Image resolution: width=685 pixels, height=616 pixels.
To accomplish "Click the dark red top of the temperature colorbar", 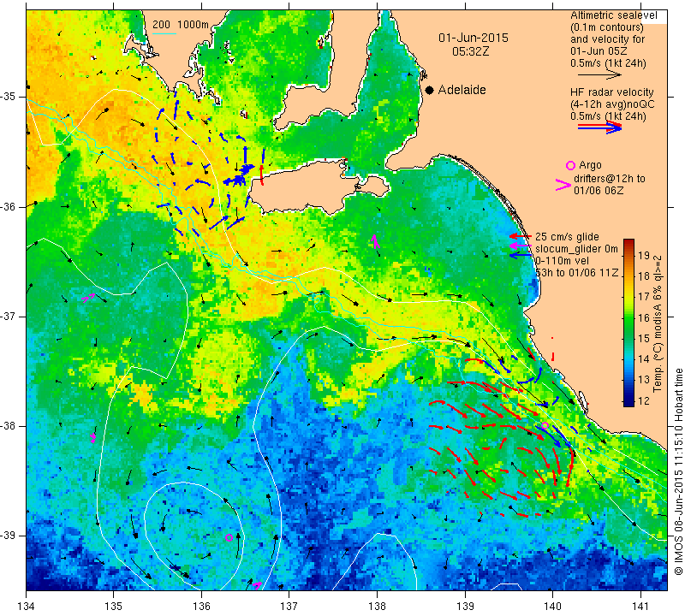I will tap(628, 243).
